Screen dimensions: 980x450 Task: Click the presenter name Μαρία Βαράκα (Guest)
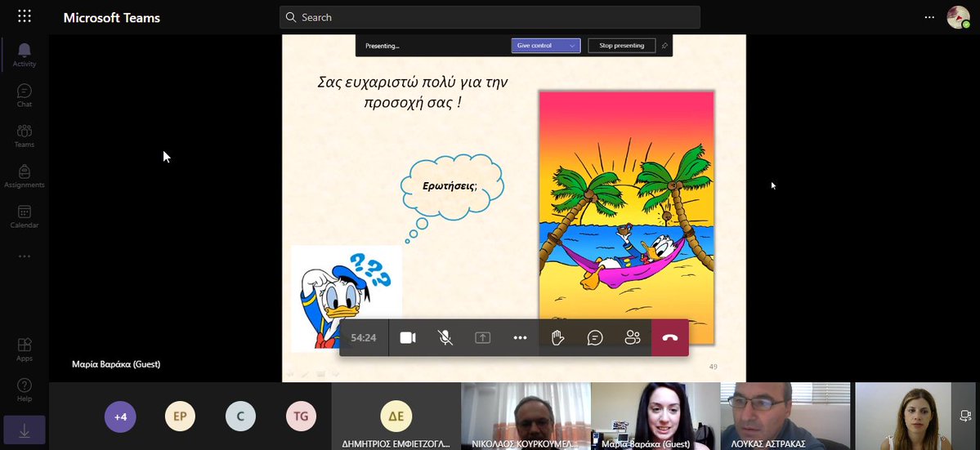coord(116,364)
